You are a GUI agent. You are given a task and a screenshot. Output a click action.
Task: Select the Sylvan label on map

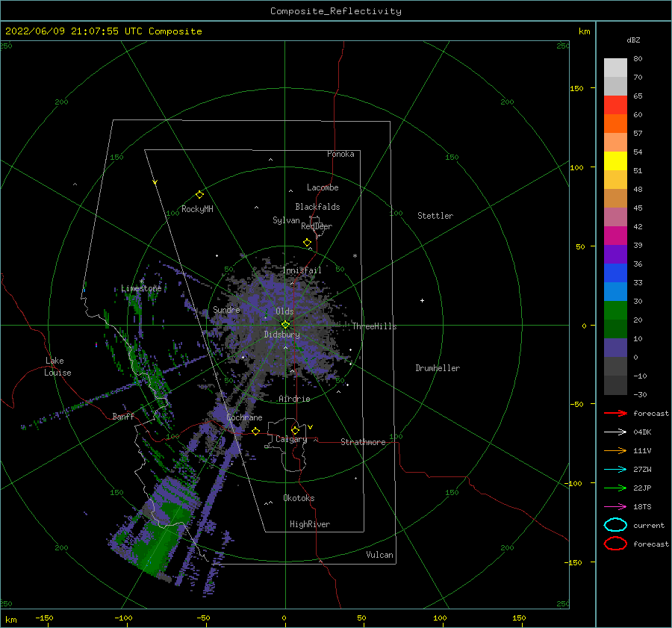coord(286,220)
